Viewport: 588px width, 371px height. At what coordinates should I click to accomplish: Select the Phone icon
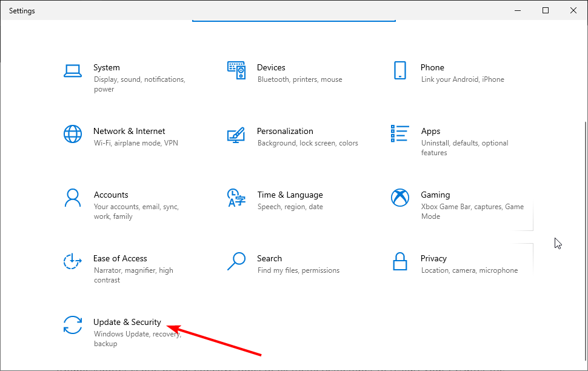pos(399,70)
